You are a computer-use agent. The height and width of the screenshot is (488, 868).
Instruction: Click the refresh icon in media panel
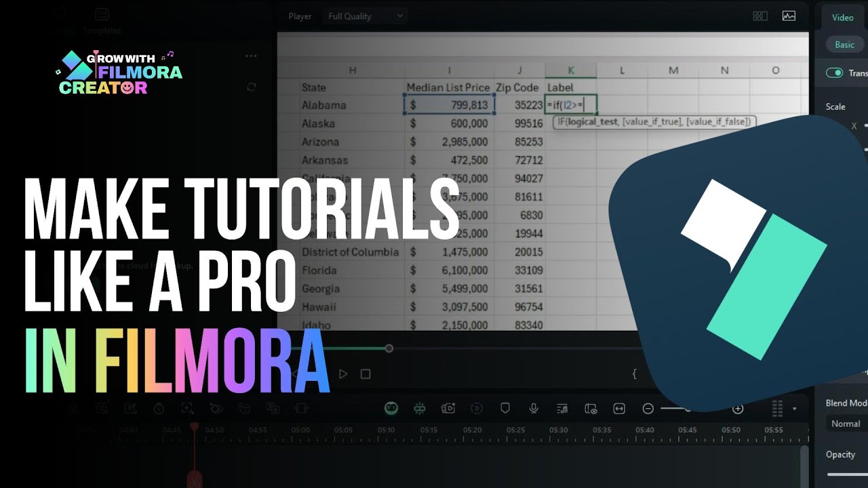click(x=252, y=87)
